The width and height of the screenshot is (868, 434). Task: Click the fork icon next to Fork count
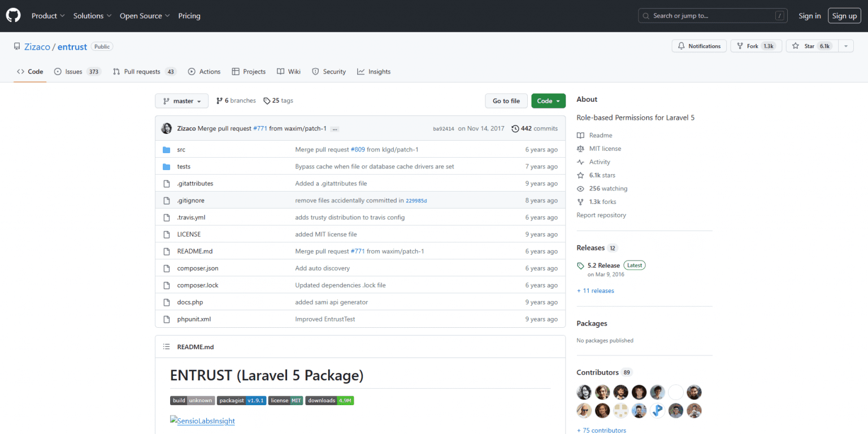739,46
